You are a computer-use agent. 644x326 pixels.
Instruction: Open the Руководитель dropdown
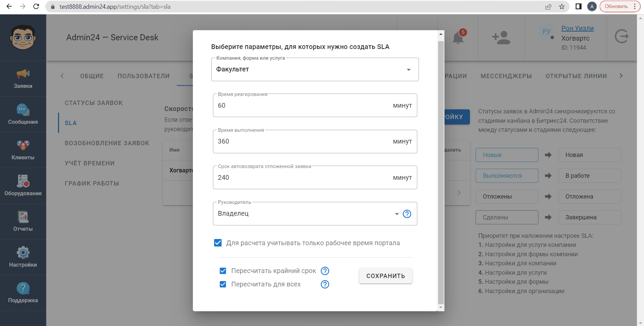pyautogui.click(x=396, y=214)
